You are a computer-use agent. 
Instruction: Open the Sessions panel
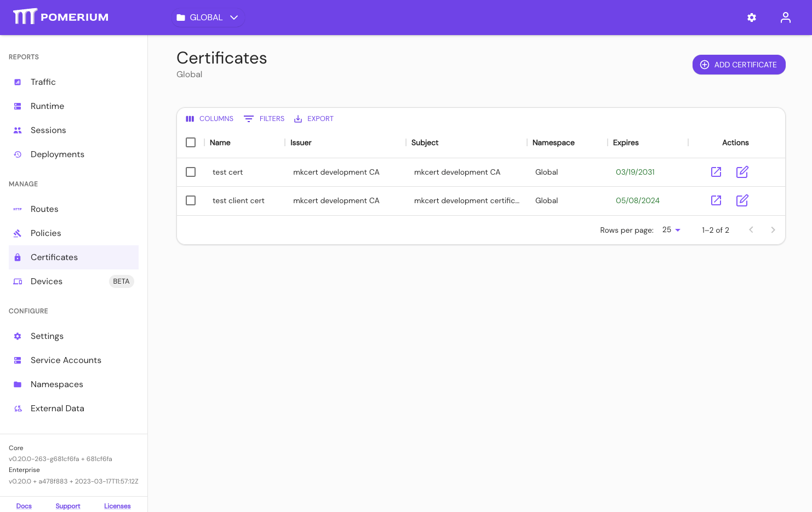48,130
